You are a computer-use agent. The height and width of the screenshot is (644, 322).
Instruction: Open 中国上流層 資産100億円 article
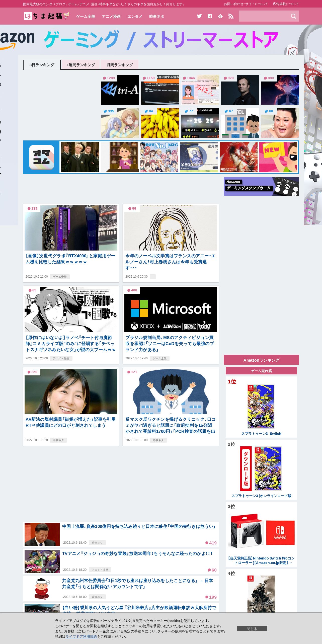[x=139, y=526]
